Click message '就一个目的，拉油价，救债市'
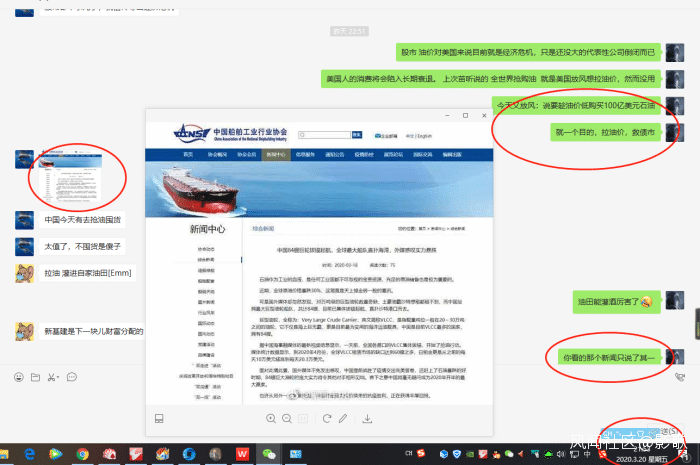The image size is (700, 465). coord(605,133)
